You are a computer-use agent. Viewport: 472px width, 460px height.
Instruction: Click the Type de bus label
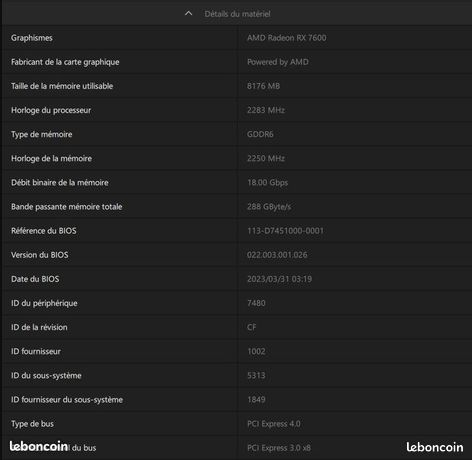(32, 424)
